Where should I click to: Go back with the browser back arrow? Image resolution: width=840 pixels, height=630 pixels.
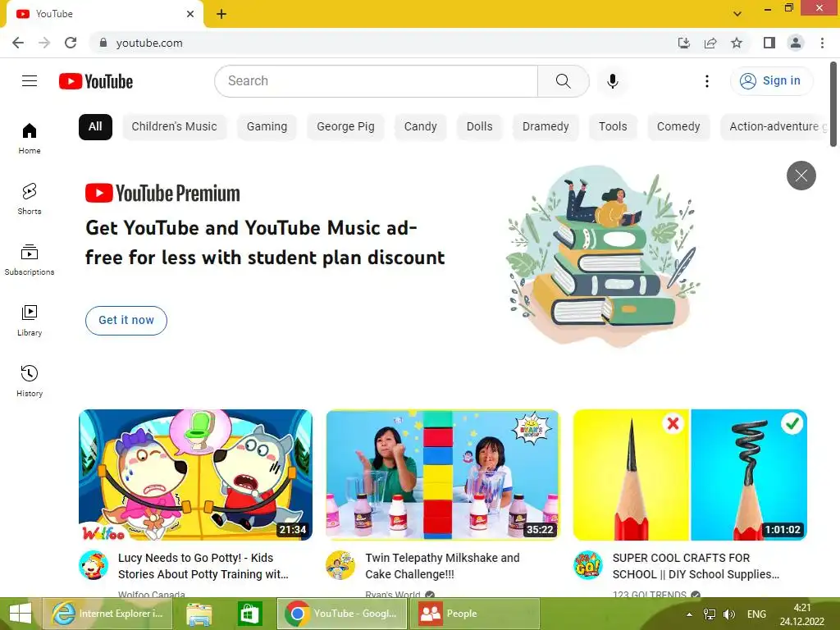[18, 43]
